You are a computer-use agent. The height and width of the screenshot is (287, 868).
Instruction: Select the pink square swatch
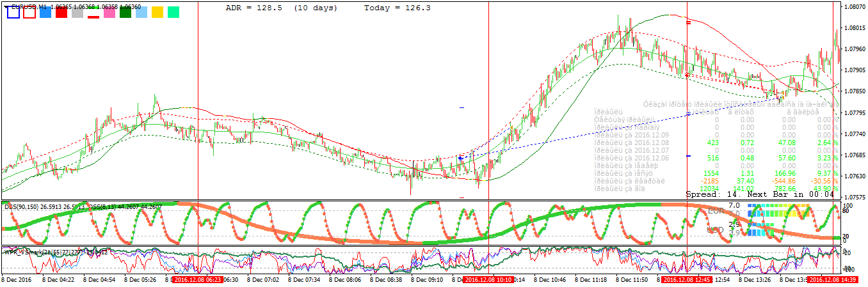pos(109,12)
